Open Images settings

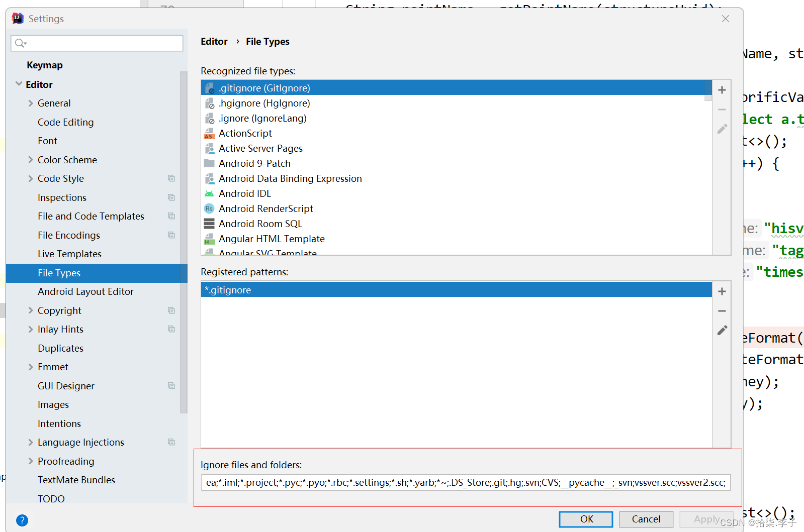pyautogui.click(x=53, y=404)
